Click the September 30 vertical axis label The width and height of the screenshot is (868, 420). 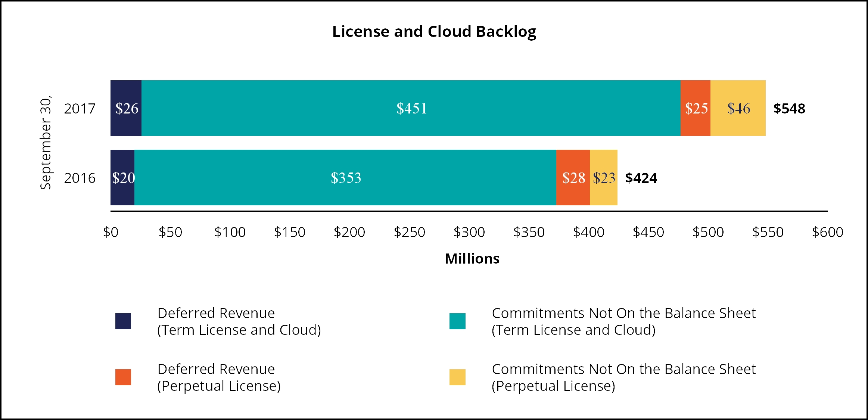tap(46, 143)
